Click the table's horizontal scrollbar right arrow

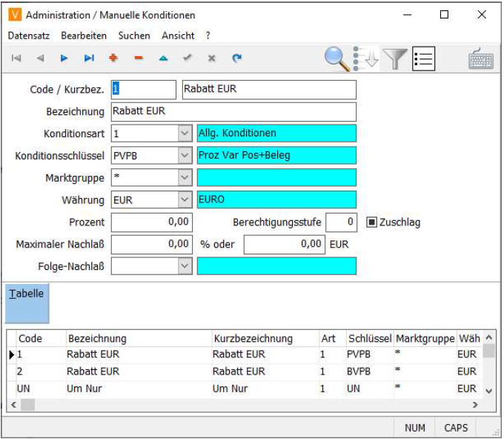pos(475,405)
